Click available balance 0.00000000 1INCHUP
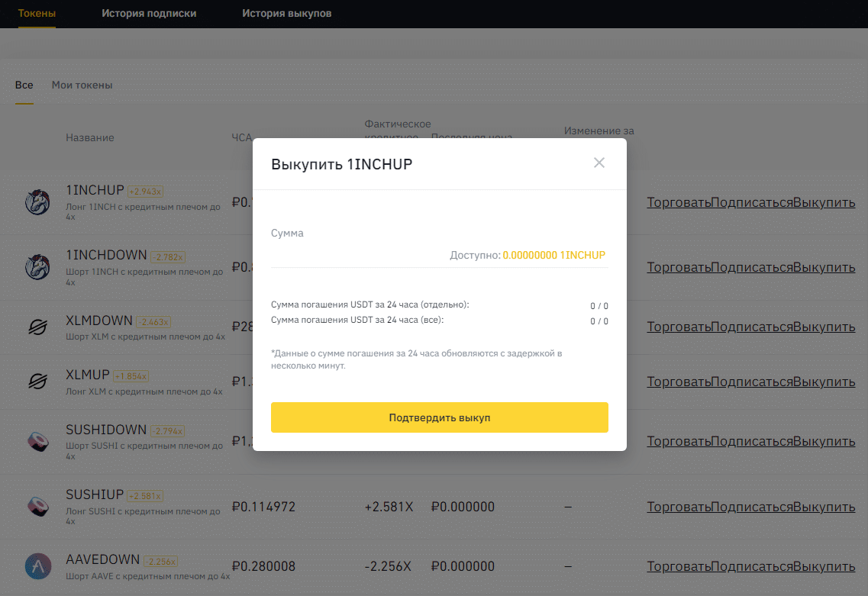This screenshot has width=868, height=596. click(553, 255)
